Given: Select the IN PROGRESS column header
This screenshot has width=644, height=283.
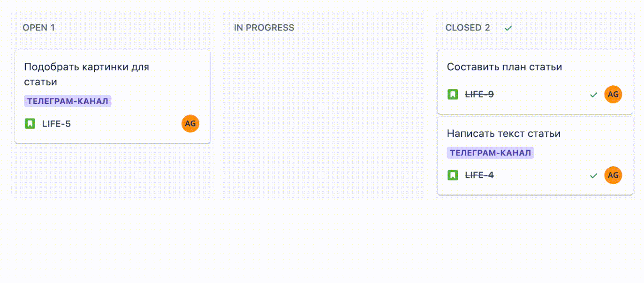Looking at the screenshot, I should (264, 28).
